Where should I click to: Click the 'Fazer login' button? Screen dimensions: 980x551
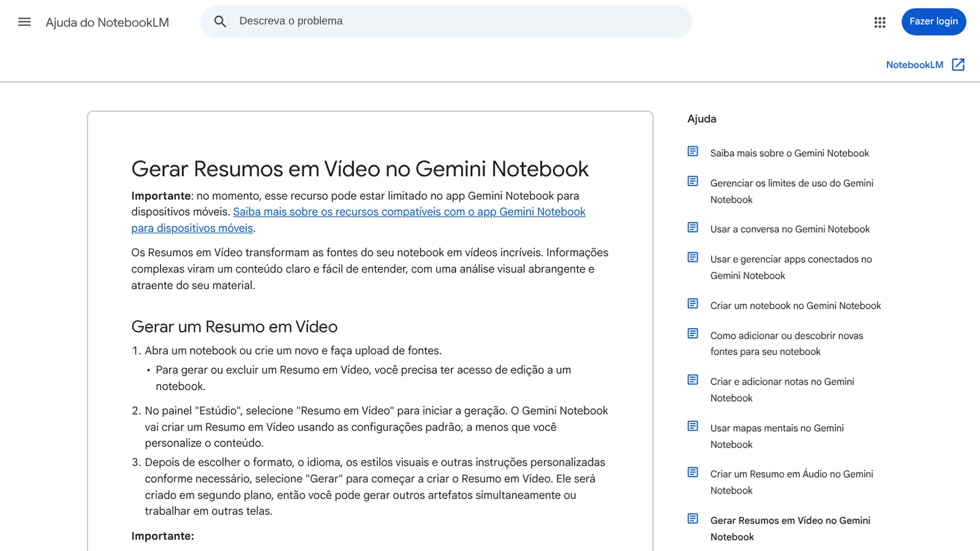click(x=933, y=21)
